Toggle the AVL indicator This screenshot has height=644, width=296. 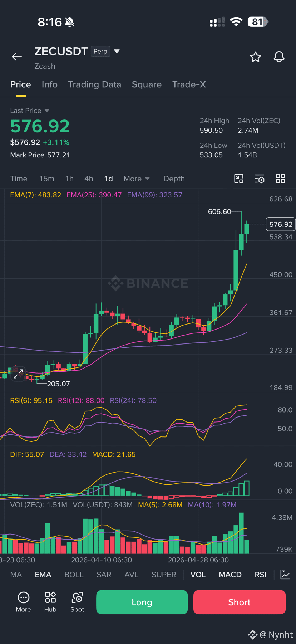[x=131, y=575]
